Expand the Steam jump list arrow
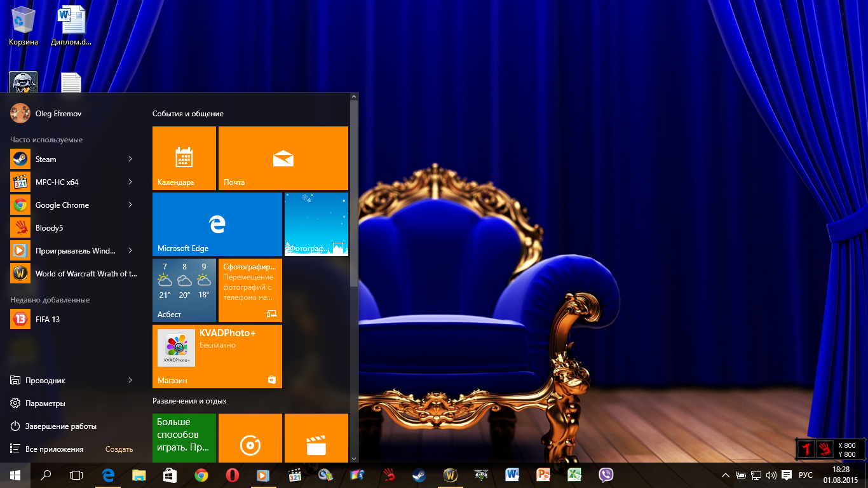This screenshot has height=488, width=868. [130, 159]
